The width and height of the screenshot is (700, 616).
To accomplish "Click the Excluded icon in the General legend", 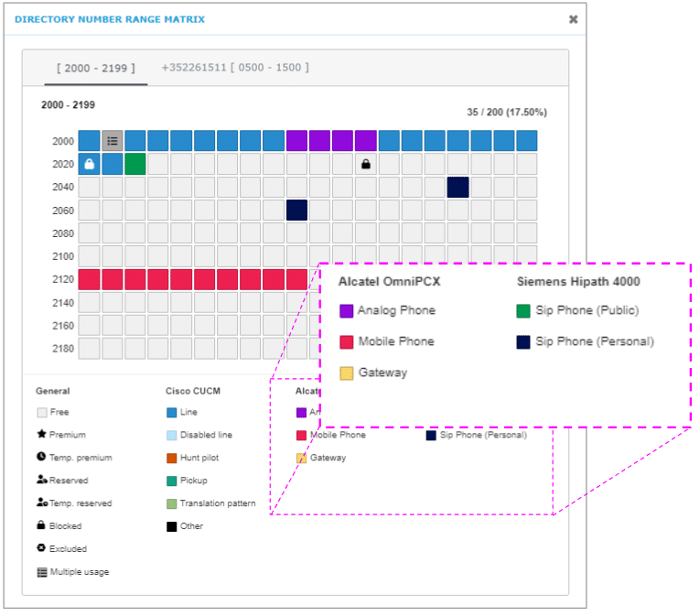I will pyautogui.click(x=41, y=549).
